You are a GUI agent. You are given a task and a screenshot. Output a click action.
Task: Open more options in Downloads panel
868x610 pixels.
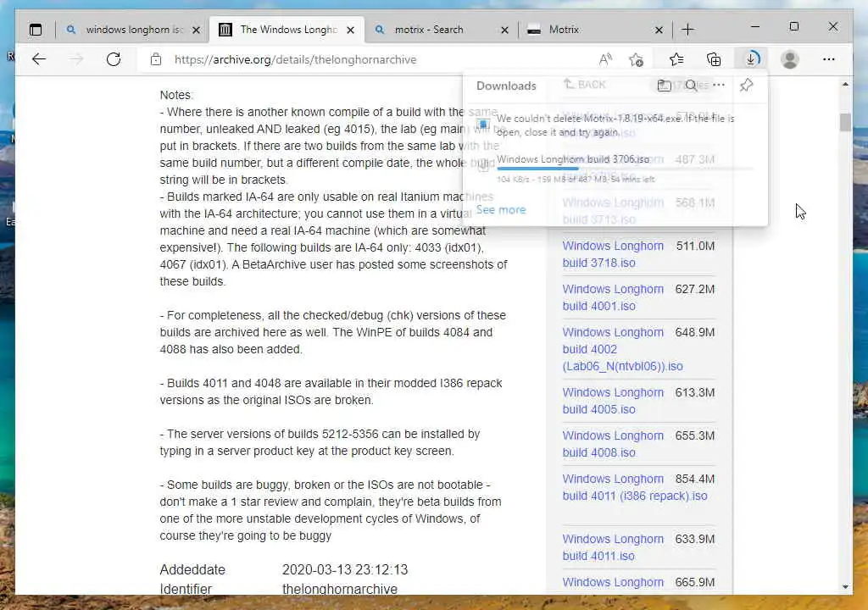(x=719, y=85)
